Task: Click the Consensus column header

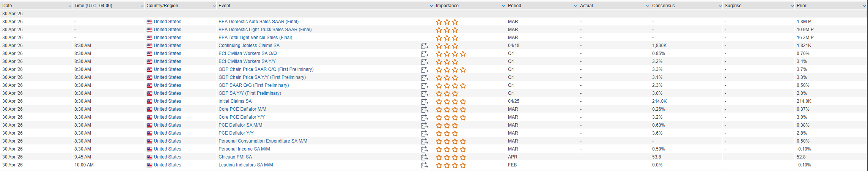Action: coord(663,6)
